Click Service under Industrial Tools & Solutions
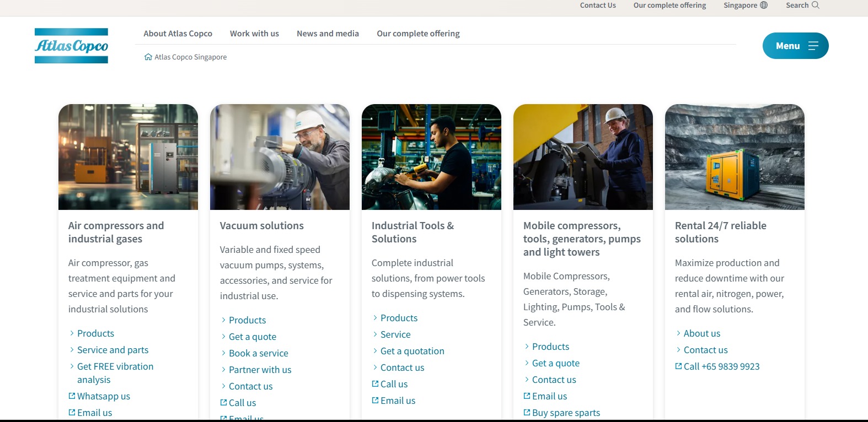 point(395,334)
